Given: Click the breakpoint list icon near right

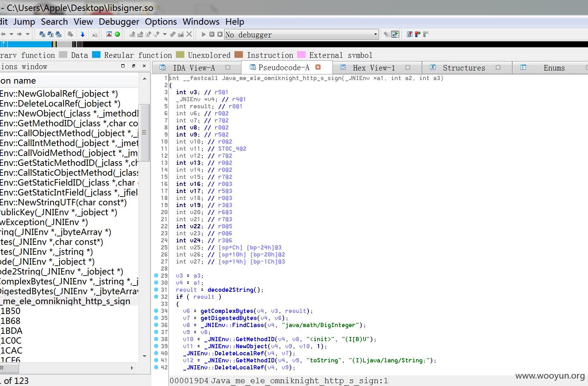Looking at the screenshot, I should 409,34.
